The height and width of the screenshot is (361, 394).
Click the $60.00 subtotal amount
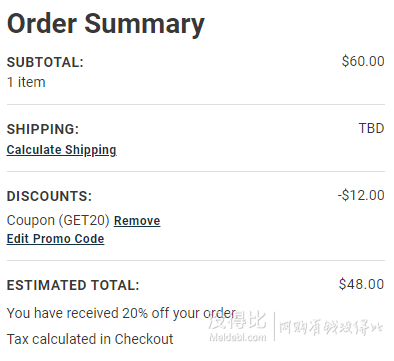(x=363, y=61)
